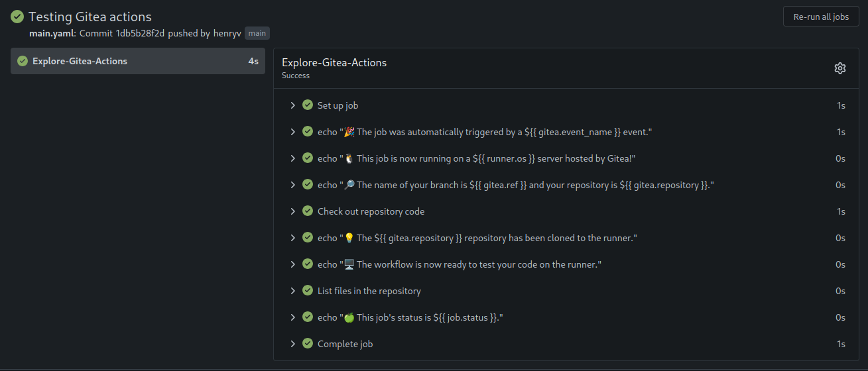
Task: Expand the List files in the repository step
Action: [x=292, y=291]
